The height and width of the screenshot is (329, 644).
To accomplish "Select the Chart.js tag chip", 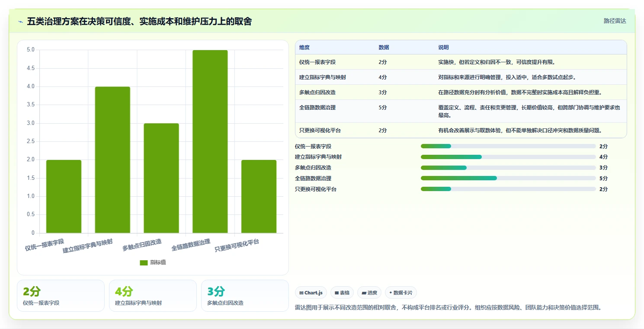I will (311, 293).
